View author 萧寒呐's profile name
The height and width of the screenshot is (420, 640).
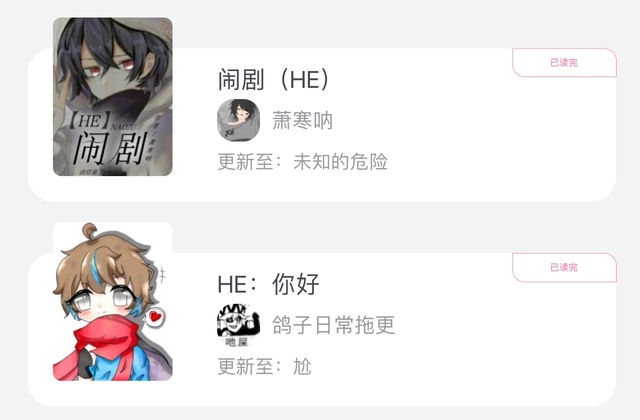tap(302, 121)
